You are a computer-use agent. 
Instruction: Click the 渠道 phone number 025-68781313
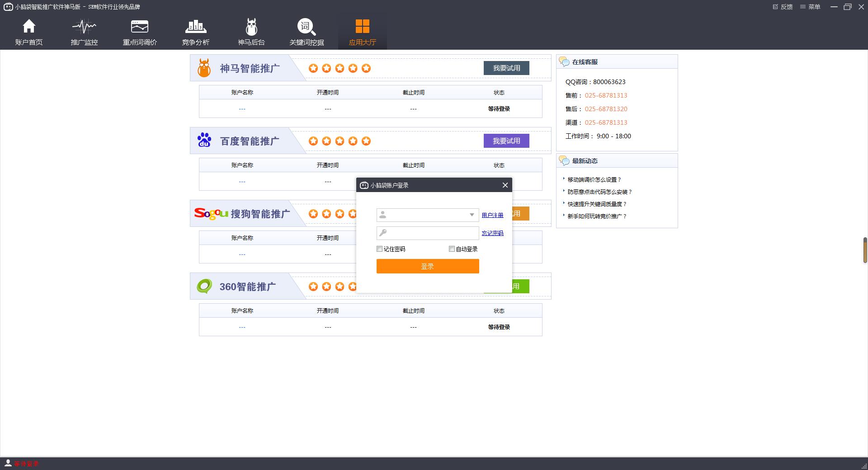click(x=606, y=122)
